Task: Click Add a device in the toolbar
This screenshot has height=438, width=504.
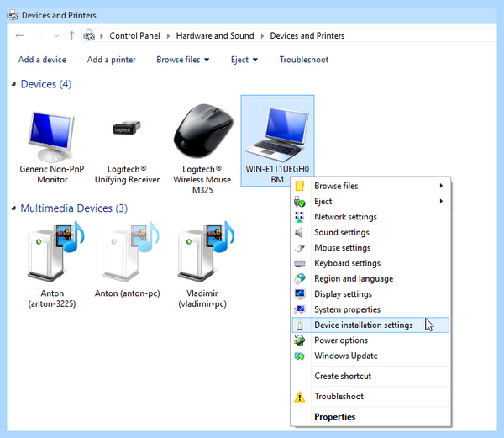Action: click(42, 60)
